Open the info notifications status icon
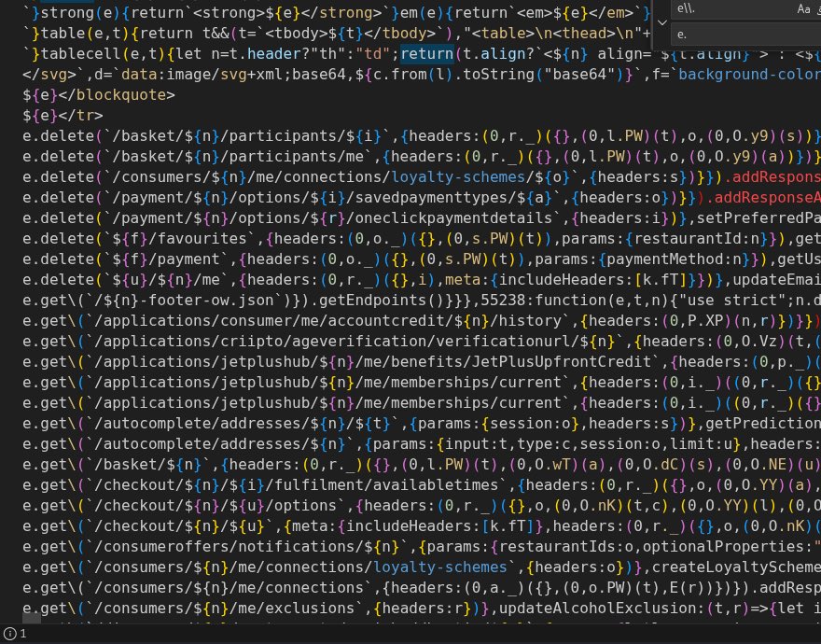This screenshot has width=821, height=644. (x=15, y=634)
